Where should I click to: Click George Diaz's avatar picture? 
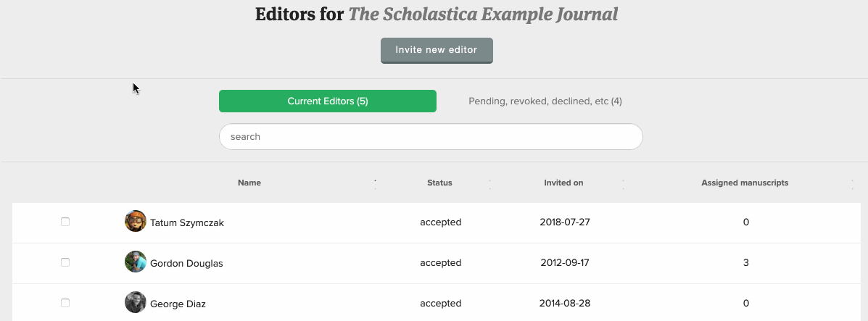(x=136, y=302)
